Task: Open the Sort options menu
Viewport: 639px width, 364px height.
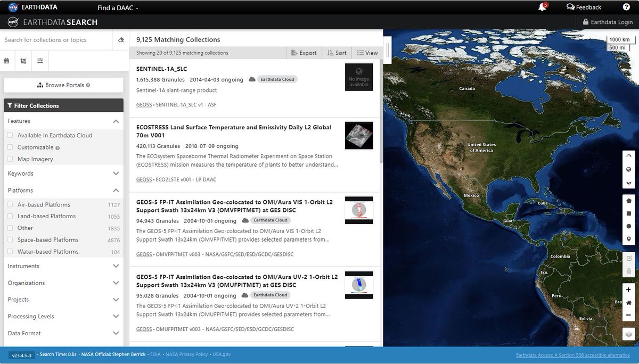Action: pyautogui.click(x=337, y=53)
